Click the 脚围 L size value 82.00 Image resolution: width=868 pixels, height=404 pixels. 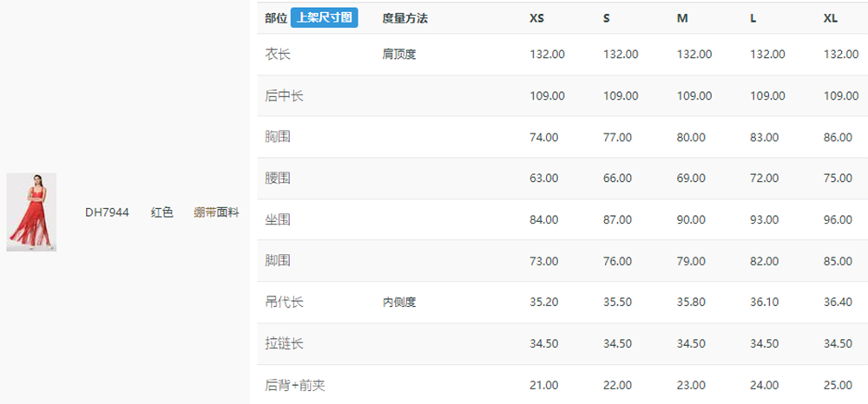(765, 261)
